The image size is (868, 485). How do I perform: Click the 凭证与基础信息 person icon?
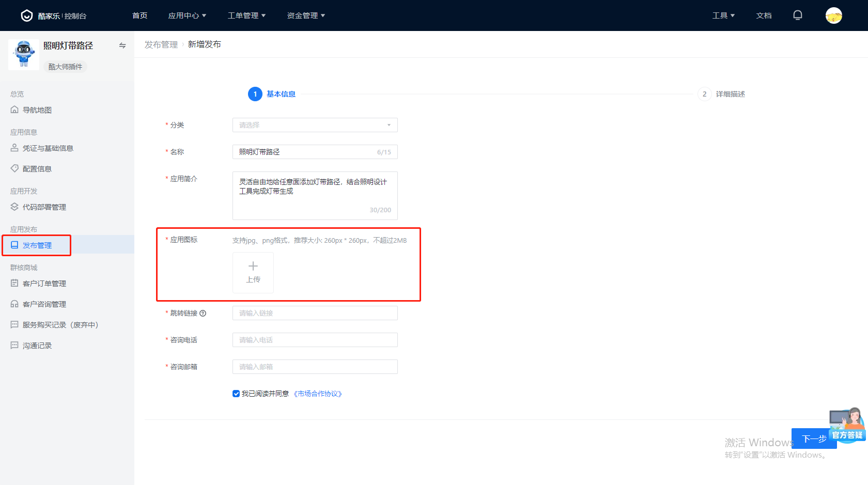point(14,148)
